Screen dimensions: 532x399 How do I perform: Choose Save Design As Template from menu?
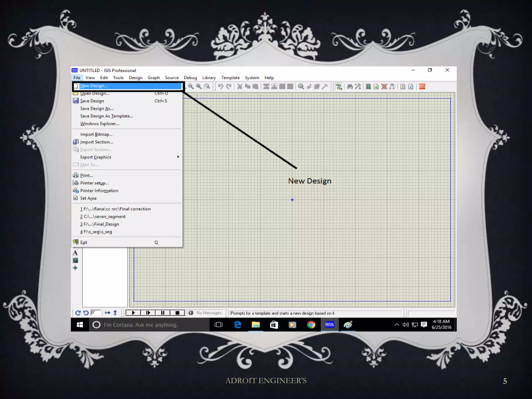(107, 116)
